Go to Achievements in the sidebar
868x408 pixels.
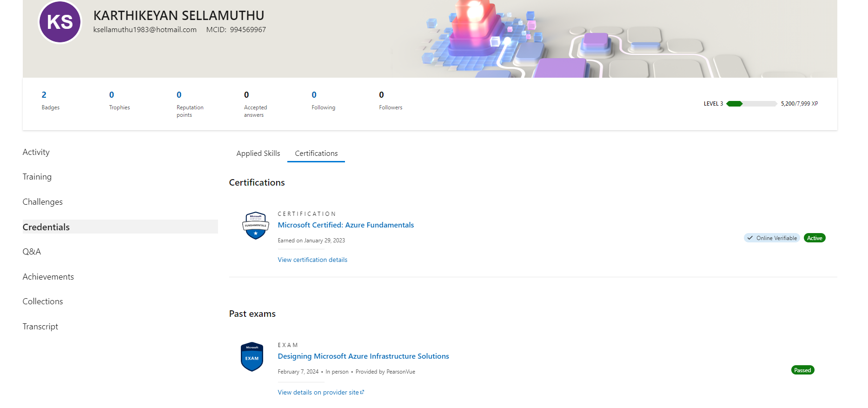point(48,277)
